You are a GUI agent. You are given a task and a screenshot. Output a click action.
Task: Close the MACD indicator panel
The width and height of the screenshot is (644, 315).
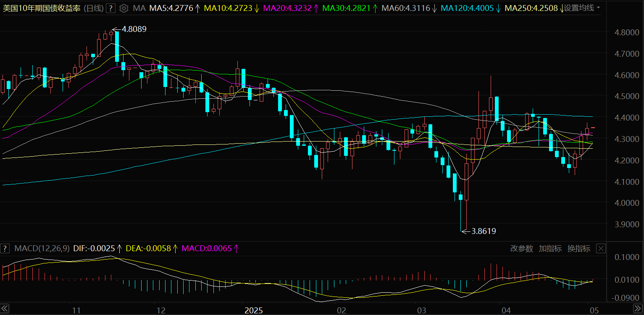coord(601,248)
